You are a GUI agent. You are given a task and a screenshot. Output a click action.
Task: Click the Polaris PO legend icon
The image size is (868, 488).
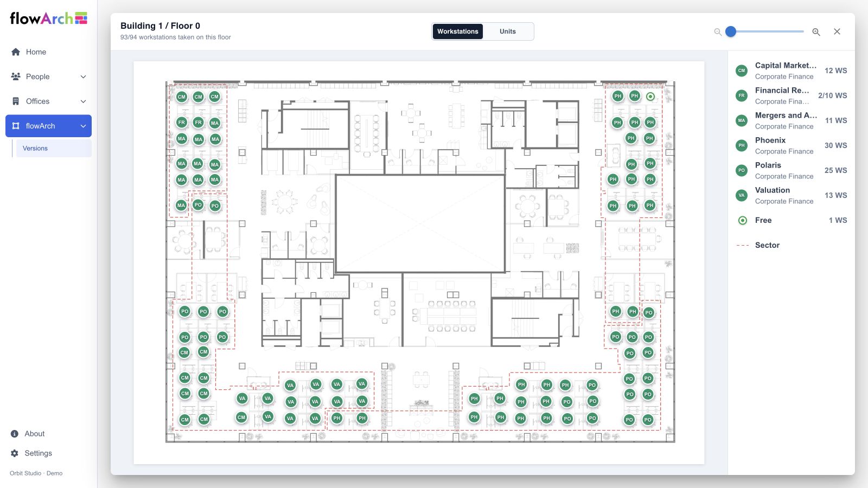click(x=742, y=170)
